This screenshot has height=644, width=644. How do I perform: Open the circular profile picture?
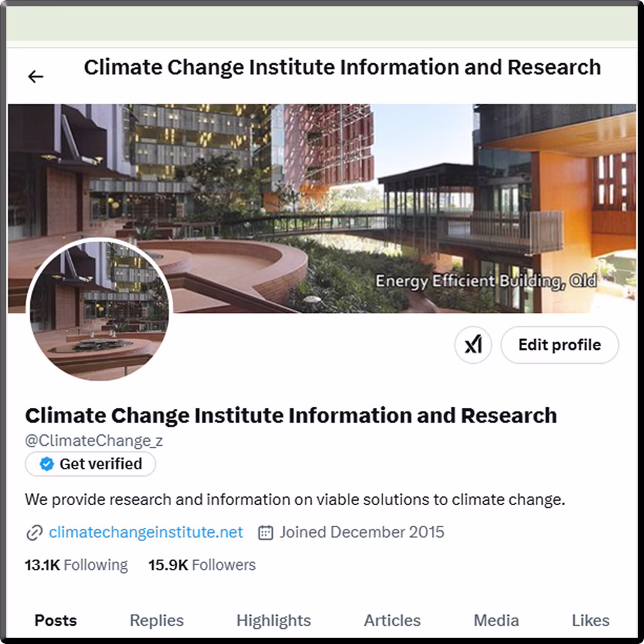[99, 309]
